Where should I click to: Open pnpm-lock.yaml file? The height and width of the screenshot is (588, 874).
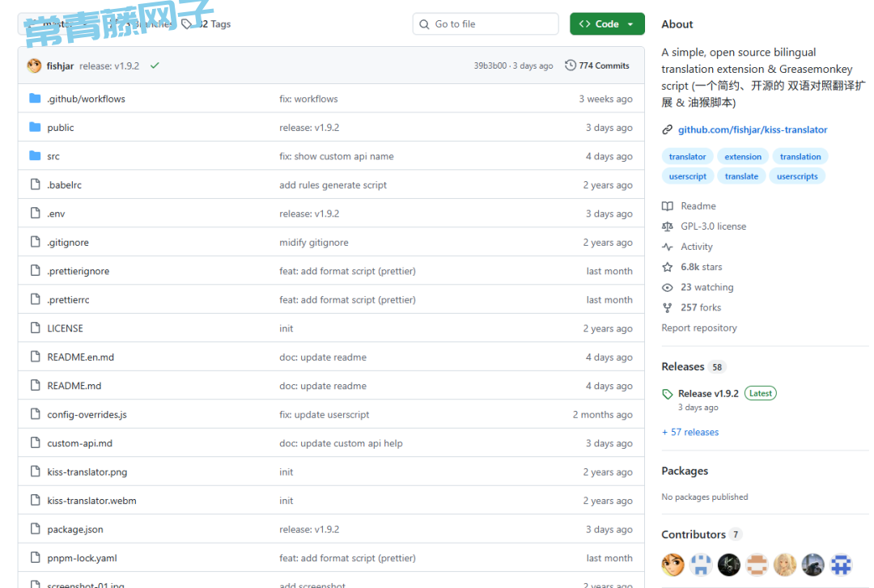82,558
